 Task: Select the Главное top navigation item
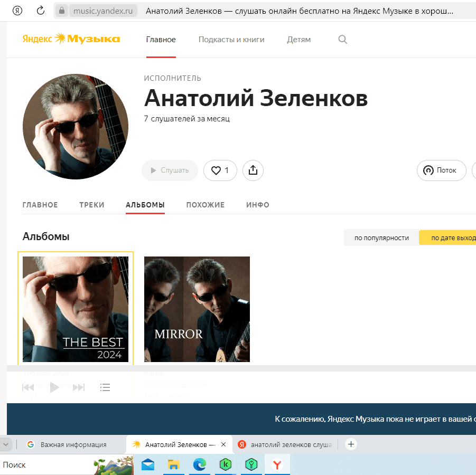point(161,40)
